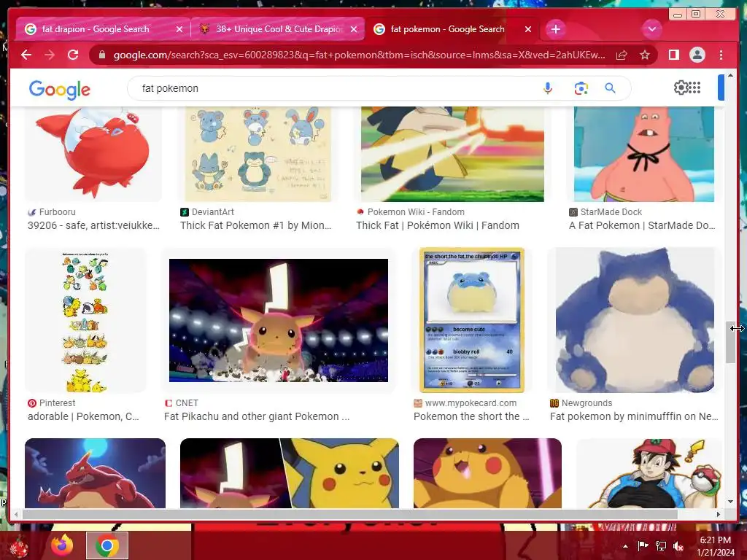Open Thick Fat Pokemon #1 by Mion link
The height and width of the screenshot is (560, 747).
coord(255,225)
